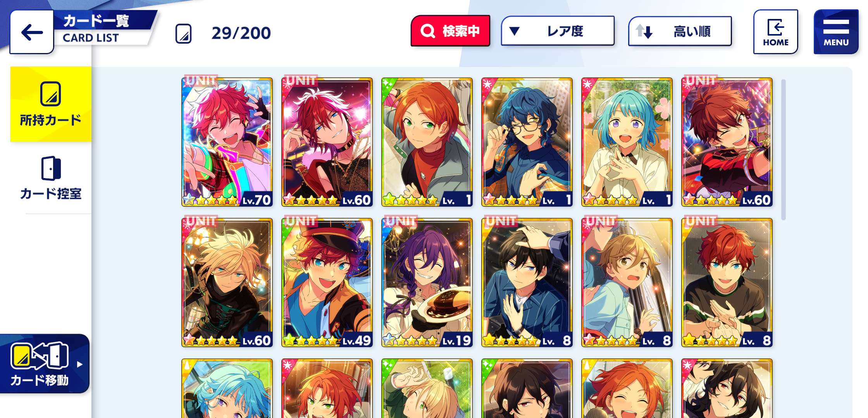Image resolution: width=868 pixels, height=418 pixels.
Task: Select the Lv.70 pink-haired card
Action: [x=227, y=142]
